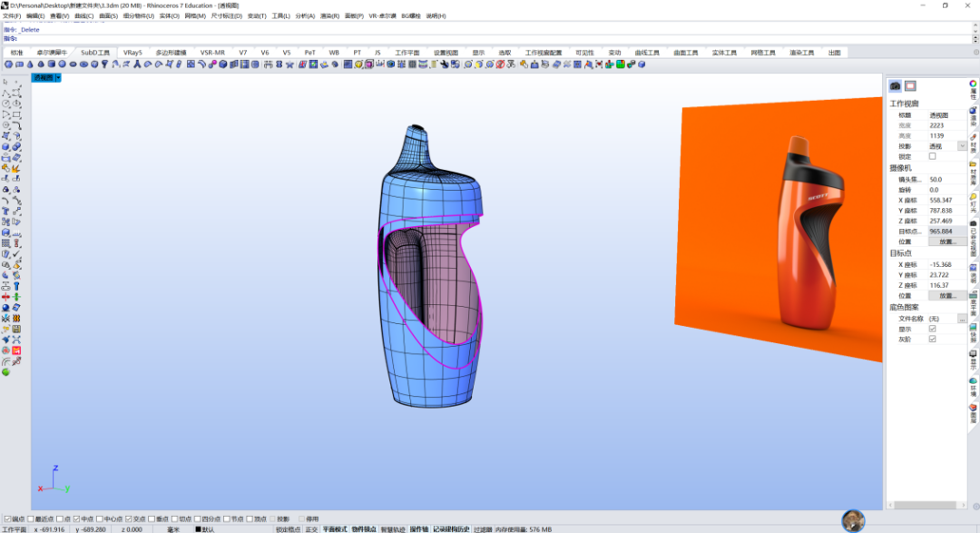980x533 pixels.
Task: Expand the 投影 projection dropdown
Action: (962, 146)
